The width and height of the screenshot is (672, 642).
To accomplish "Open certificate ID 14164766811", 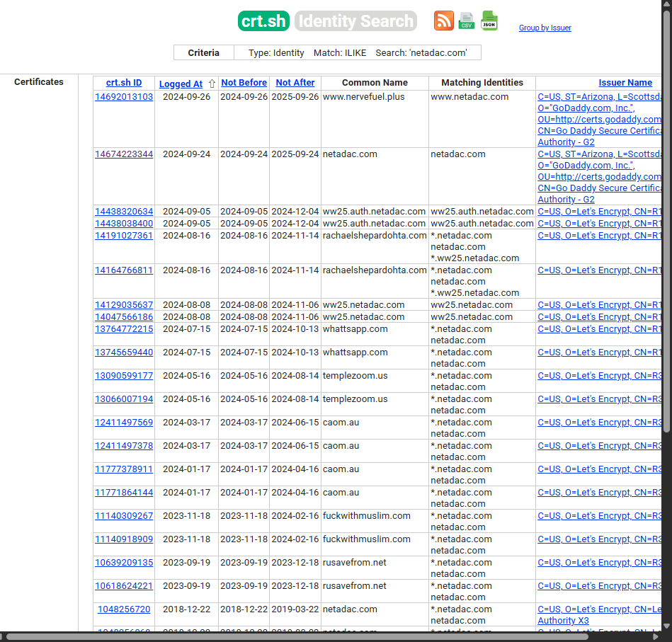I will pyautogui.click(x=124, y=270).
